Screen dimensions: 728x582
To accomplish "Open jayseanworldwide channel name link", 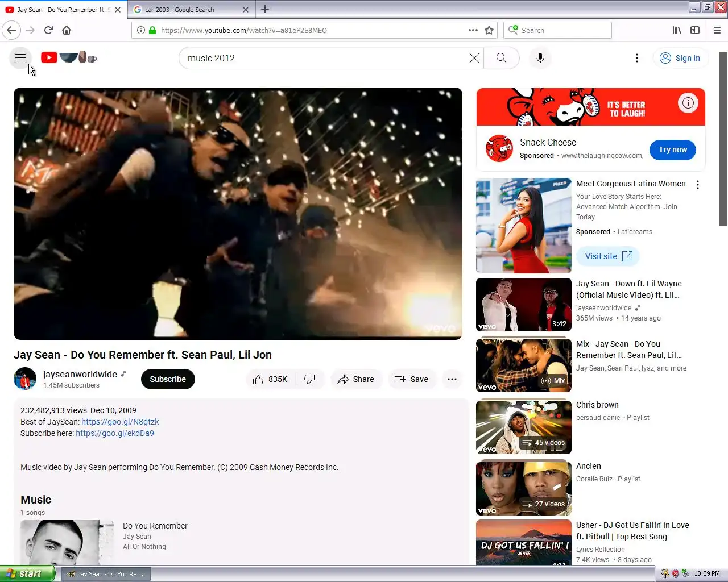I will (80, 374).
